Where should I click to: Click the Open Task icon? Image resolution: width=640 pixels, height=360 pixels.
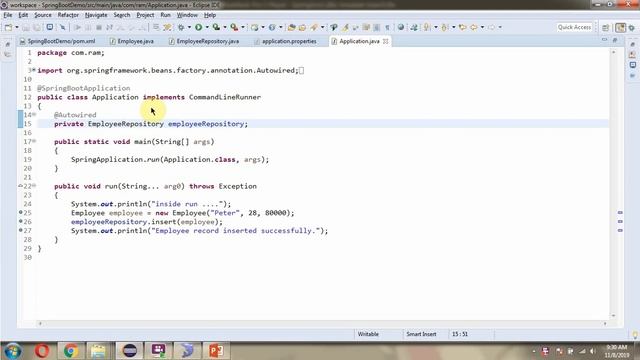pyautogui.click(x=302, y=27)
